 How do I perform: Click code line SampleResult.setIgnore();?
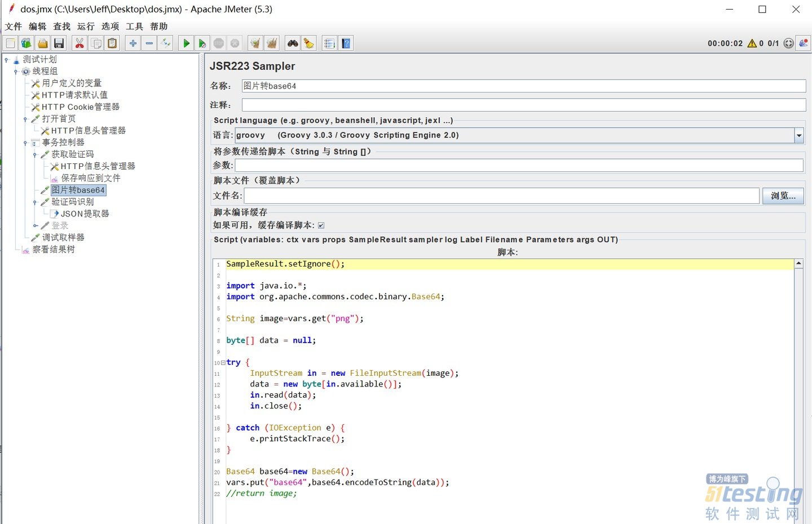tap(285, 264)
